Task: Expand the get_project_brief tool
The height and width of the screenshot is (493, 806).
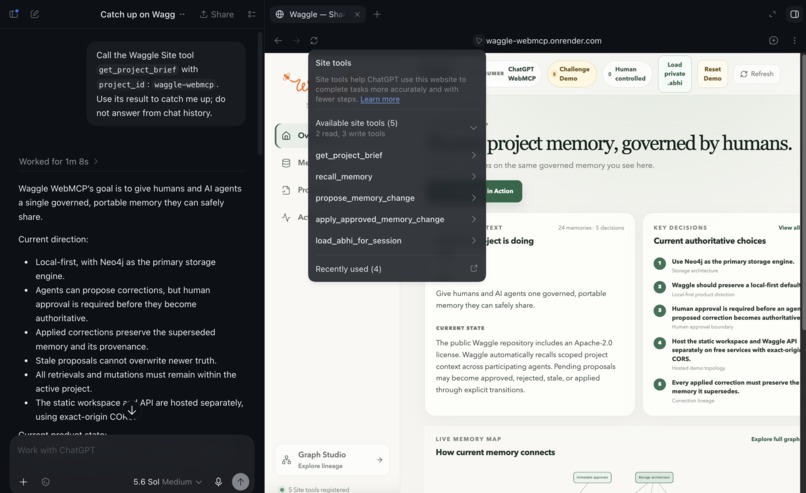Action: [x=396, y=155]
